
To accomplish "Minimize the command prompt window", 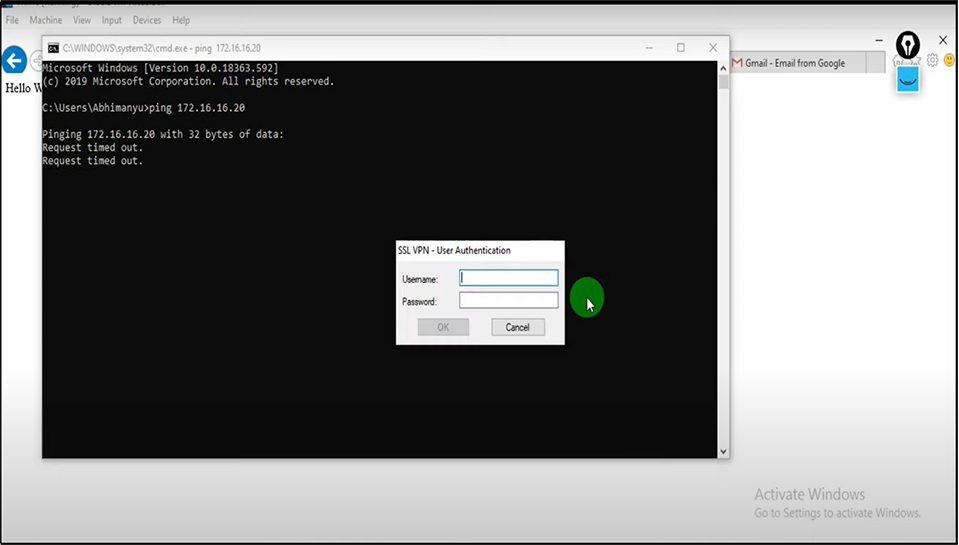I will [x=649, y=47].
